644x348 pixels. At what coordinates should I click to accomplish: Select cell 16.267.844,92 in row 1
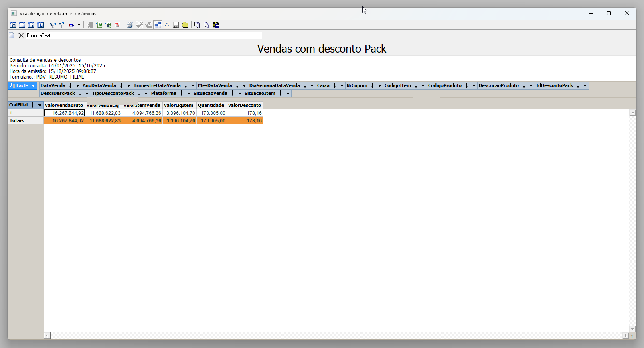64,113
